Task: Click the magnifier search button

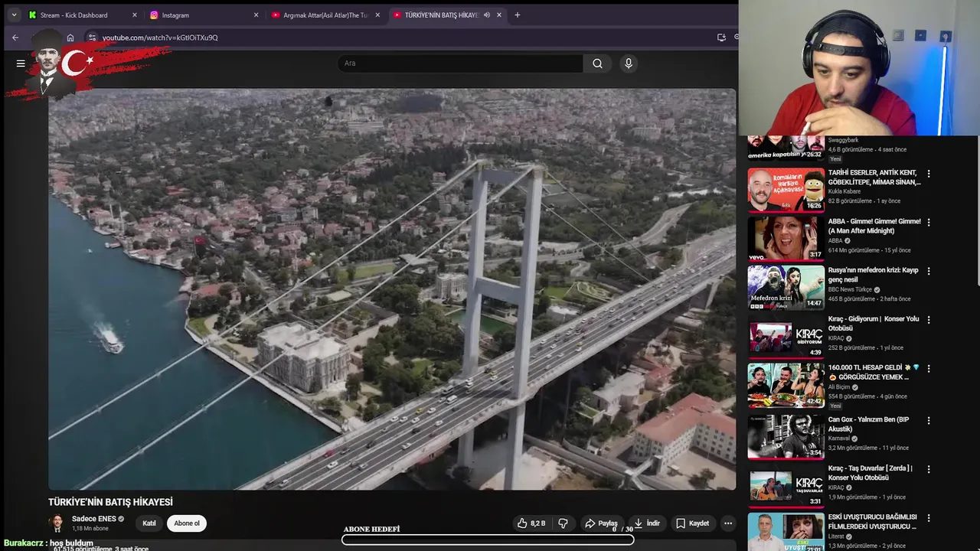Action: coord(597,64)
